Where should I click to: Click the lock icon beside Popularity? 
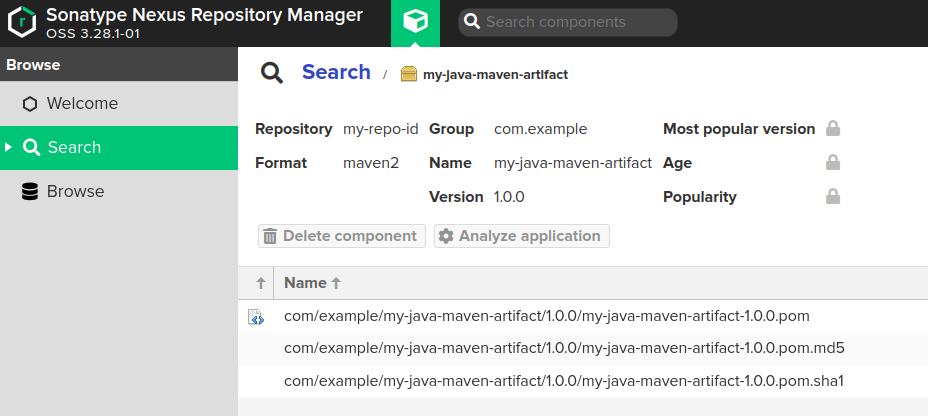(x=833, y=196)
